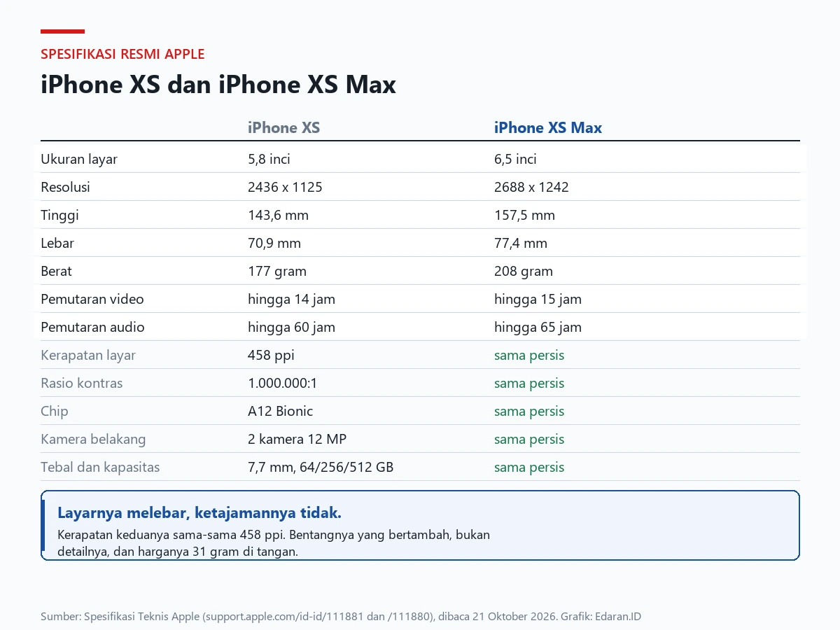Click the '143,6 mm' cell
The height and width of the screenshot is (630, 840).
click(x=278, y=215)
